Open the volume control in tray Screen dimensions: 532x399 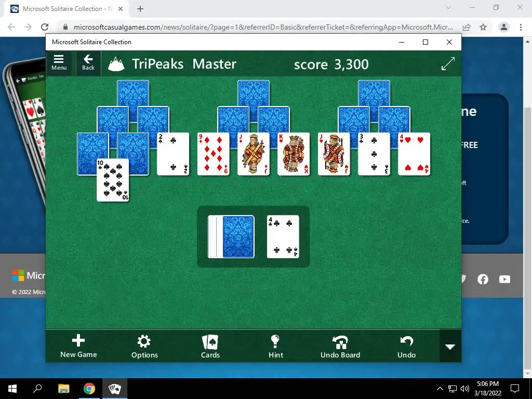(x=465, y=389)
